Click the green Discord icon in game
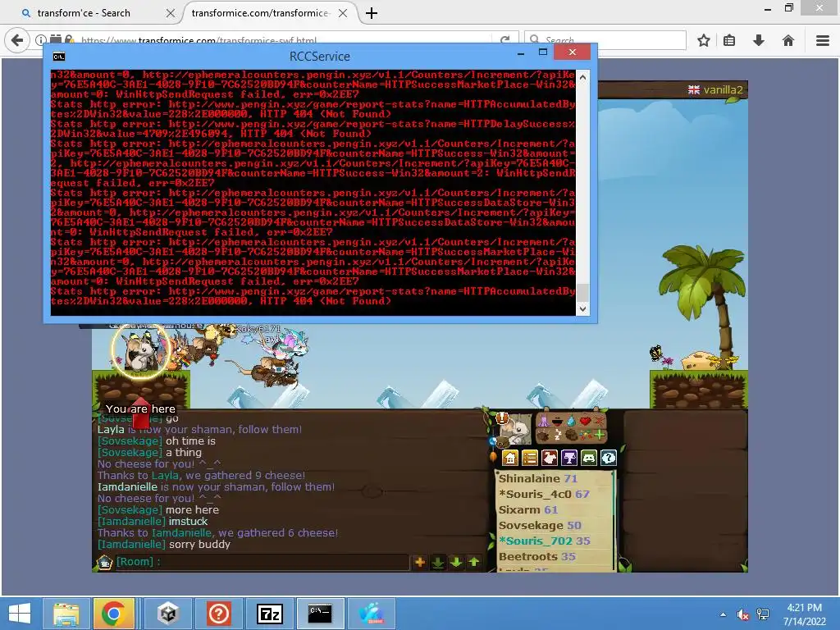This screenshot has height=630, width=840. 589,458
